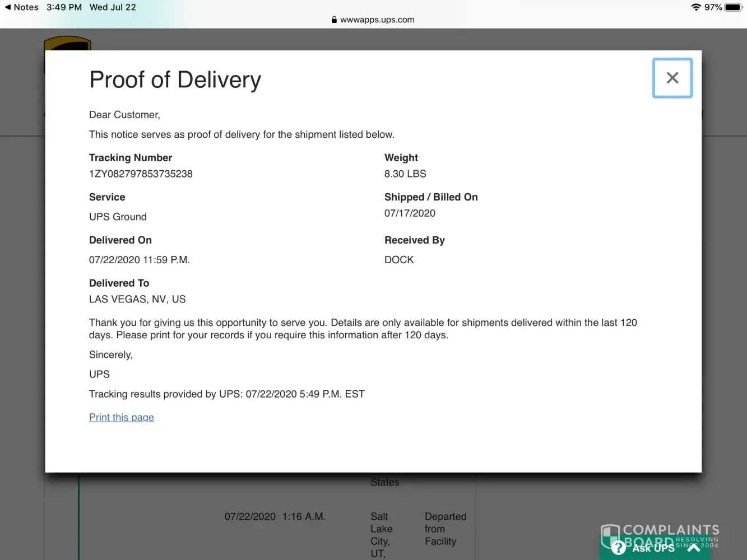Select delivered time 07/22/2020 11:59 P.M.
Screen dimensions: 747x560
(140, 260)
